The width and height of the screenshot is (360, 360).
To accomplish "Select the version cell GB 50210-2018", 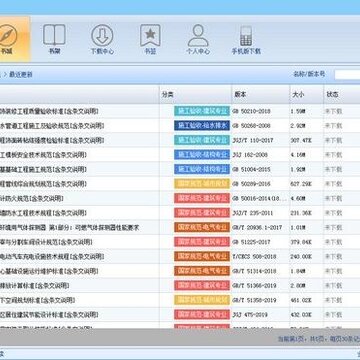I will click(x=251, y=111).
